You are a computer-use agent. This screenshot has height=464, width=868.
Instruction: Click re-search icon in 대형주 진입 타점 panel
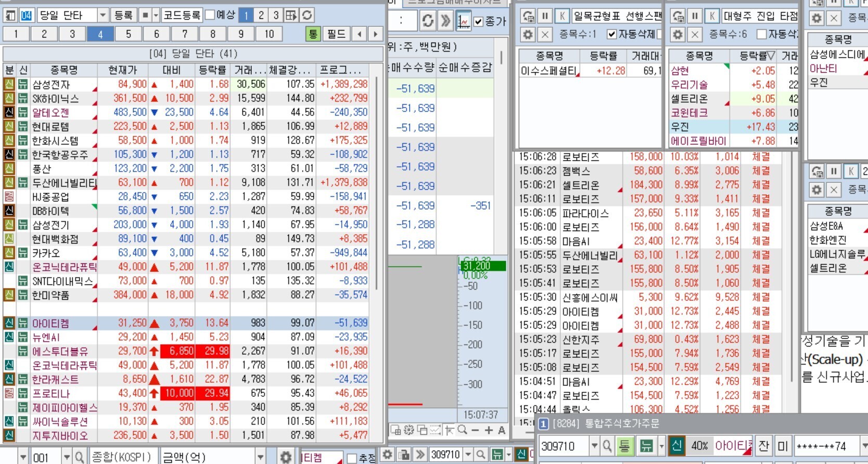coord(678,16)
